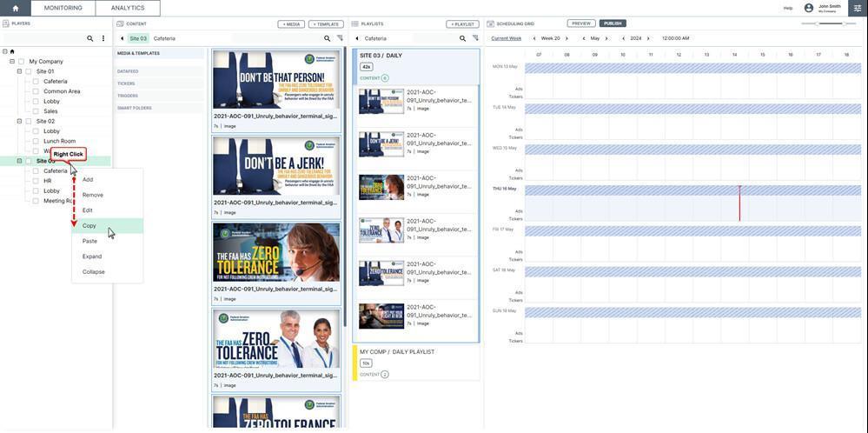868x433 pixels.
Task: Go to next month after May
Action: [606, 39]
